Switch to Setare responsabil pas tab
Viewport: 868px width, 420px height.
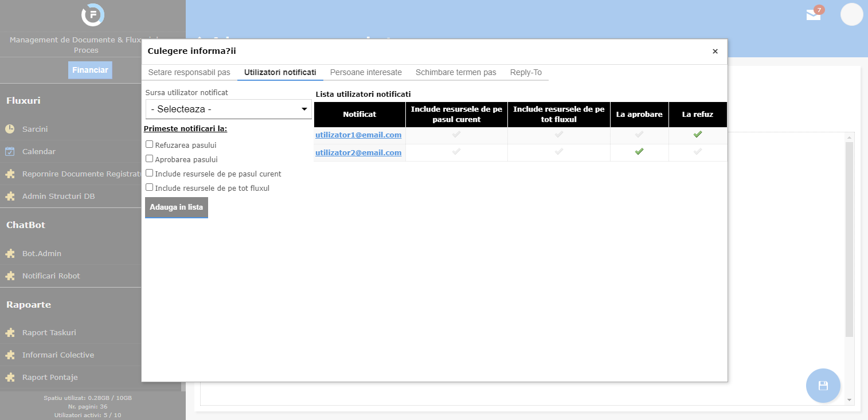point(189,73)
